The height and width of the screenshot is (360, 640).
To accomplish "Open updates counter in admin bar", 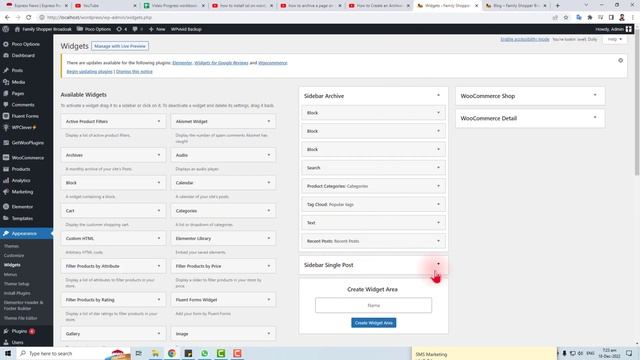I will 122,29.
